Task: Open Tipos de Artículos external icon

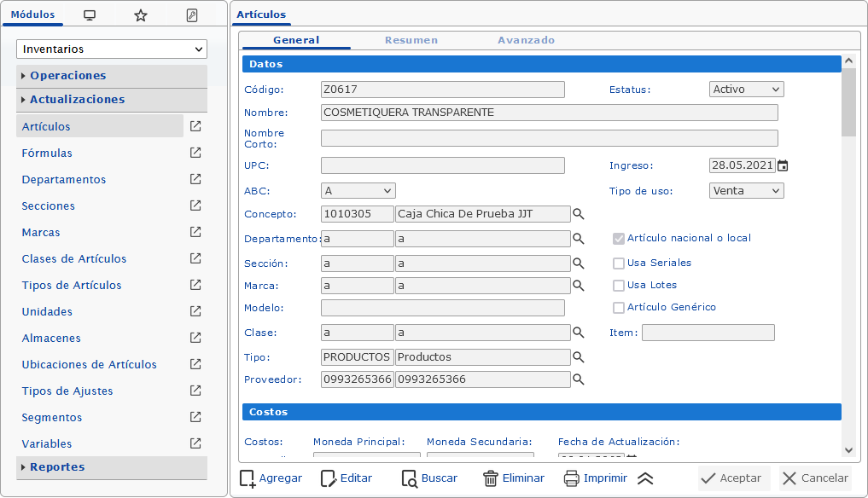Action: (195, 285)
